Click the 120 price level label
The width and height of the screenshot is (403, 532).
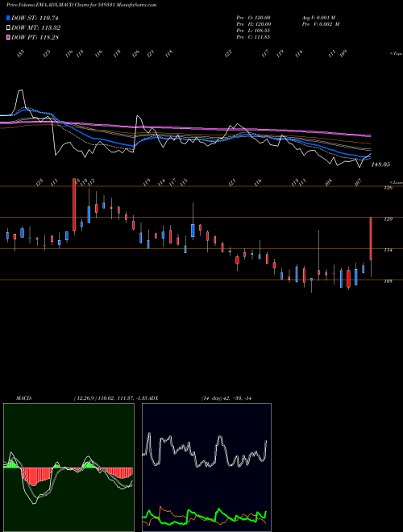pos(388,219)
